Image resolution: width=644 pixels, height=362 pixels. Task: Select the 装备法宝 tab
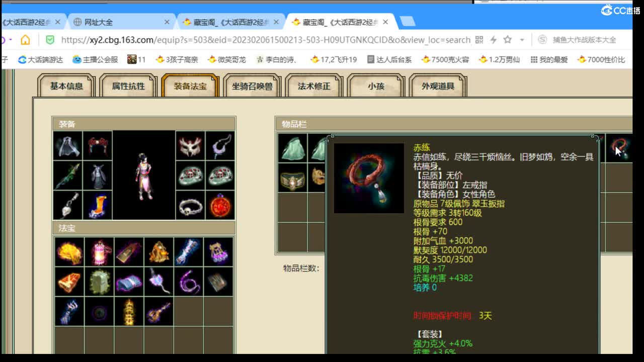coord(190,86)
